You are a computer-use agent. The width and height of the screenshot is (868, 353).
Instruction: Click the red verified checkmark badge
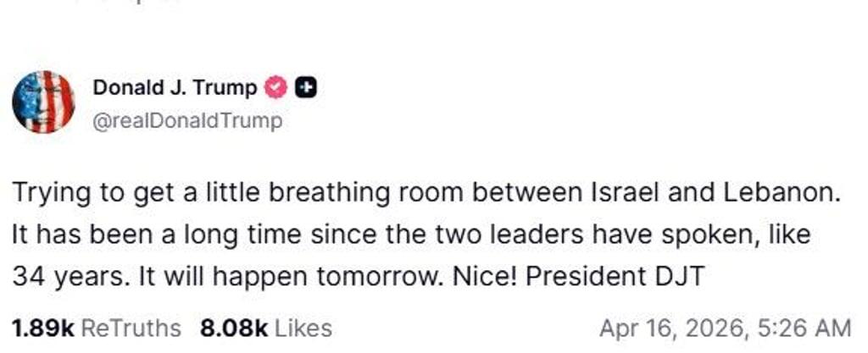click(x=276, y=86)
